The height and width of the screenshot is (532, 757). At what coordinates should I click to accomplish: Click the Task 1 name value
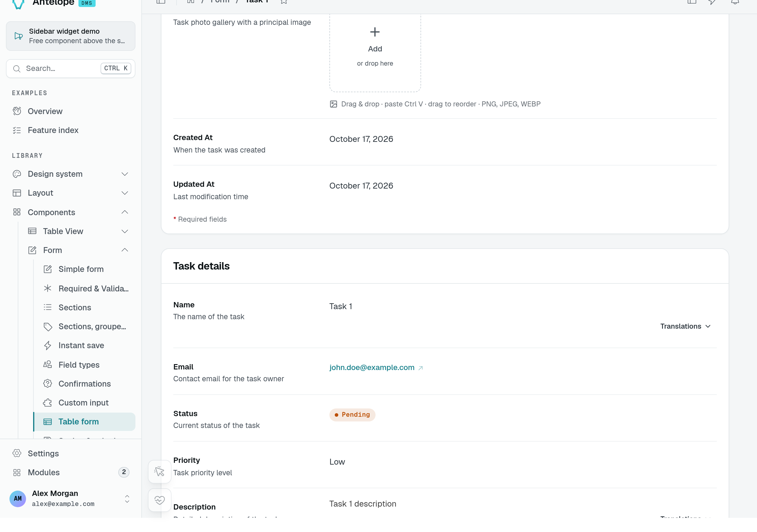pyautogui.click(x=341, y=306)
